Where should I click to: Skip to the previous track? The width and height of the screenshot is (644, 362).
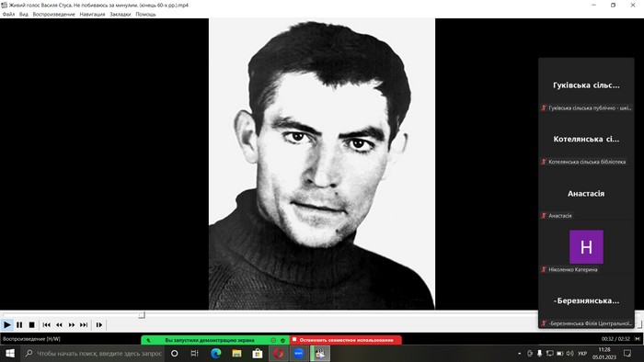46,324
